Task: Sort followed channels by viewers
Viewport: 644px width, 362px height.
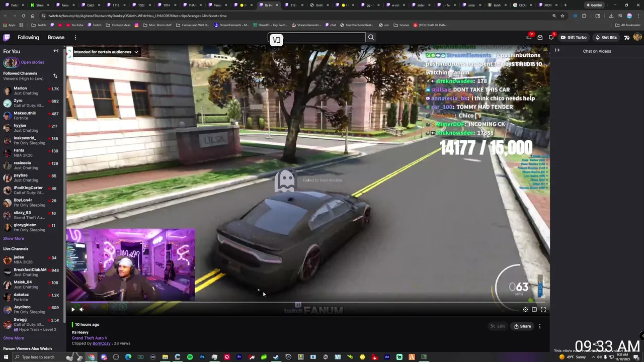Action: [x=55, y=76]
